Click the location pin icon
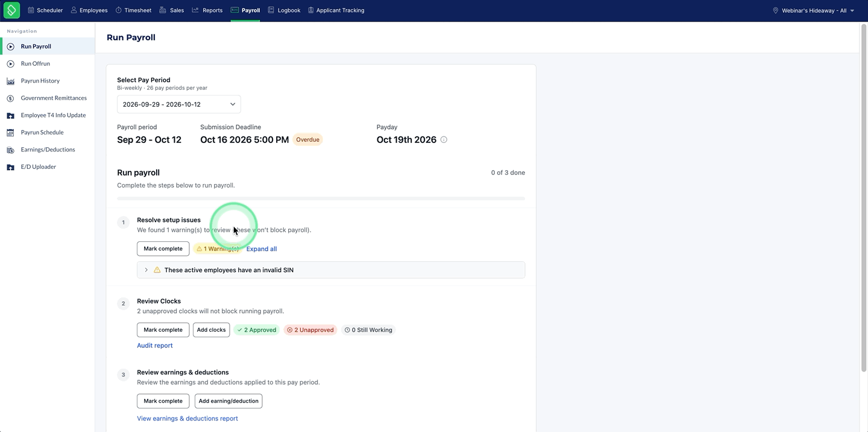 [776, 10]
